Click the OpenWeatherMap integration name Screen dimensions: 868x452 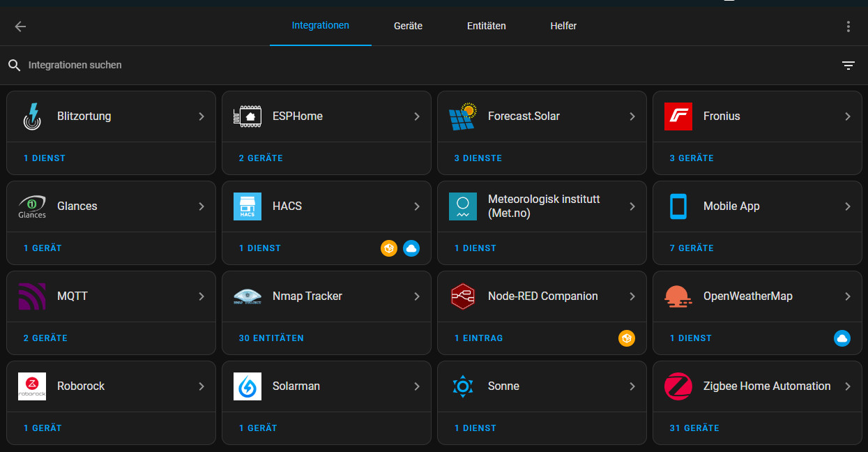pos(748,296)
